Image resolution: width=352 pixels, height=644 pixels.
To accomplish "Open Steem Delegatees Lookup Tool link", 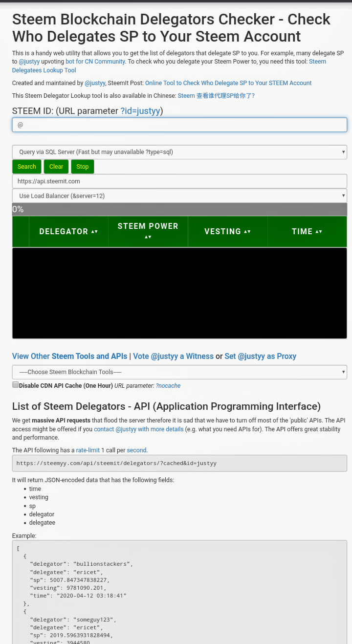I will tap(44, 70).
